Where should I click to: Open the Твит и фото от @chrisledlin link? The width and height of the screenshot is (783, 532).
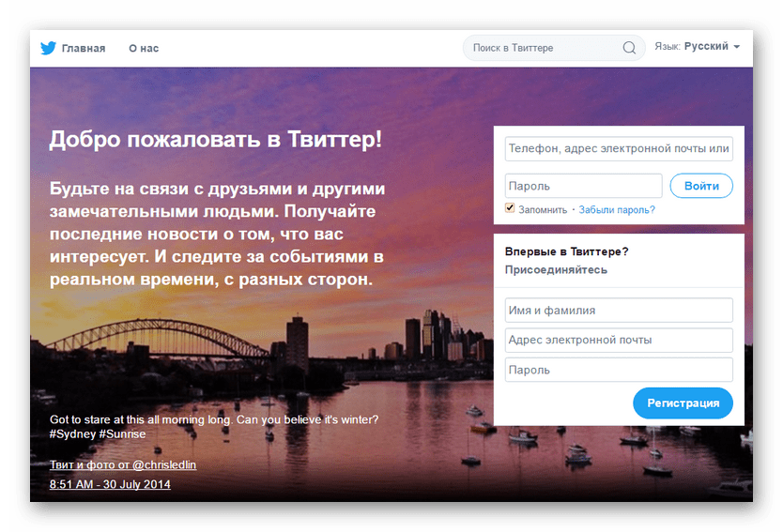pyautogui.click(x=123, y=464)
